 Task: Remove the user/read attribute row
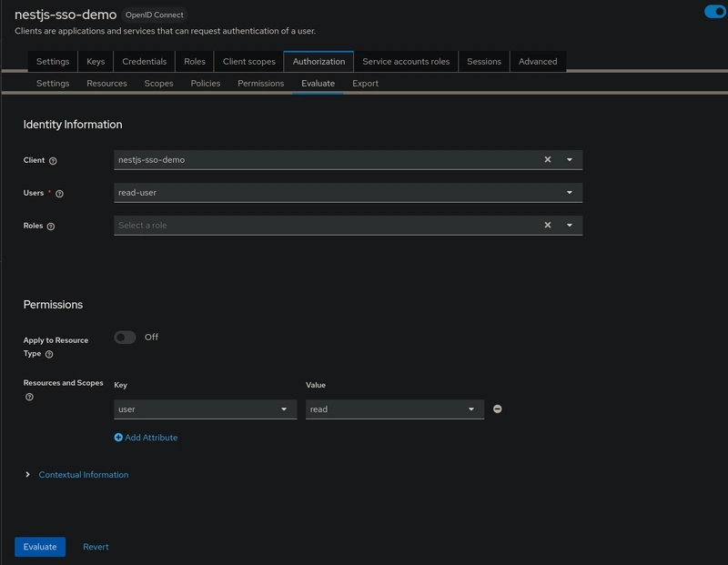click(x=497, y=409)
